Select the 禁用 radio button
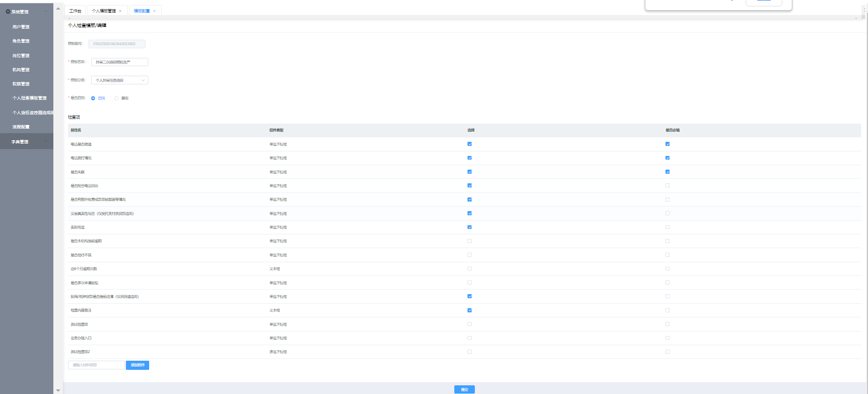Image resolution: width=868 pixels, height=394 pixels. pos(116,98)
